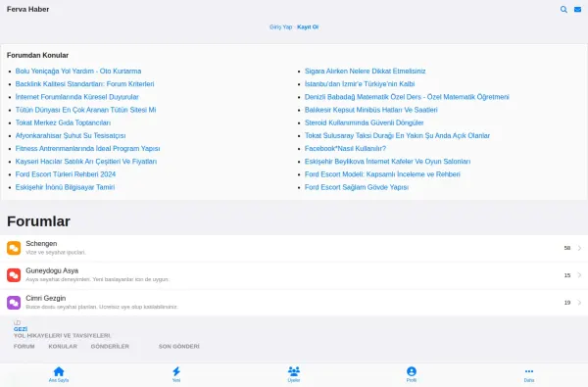The image size is (588, 387).
Task: Open Eskişehir İnönü Bilgisayar Tamiri topic
Action: tap(65, 187)
